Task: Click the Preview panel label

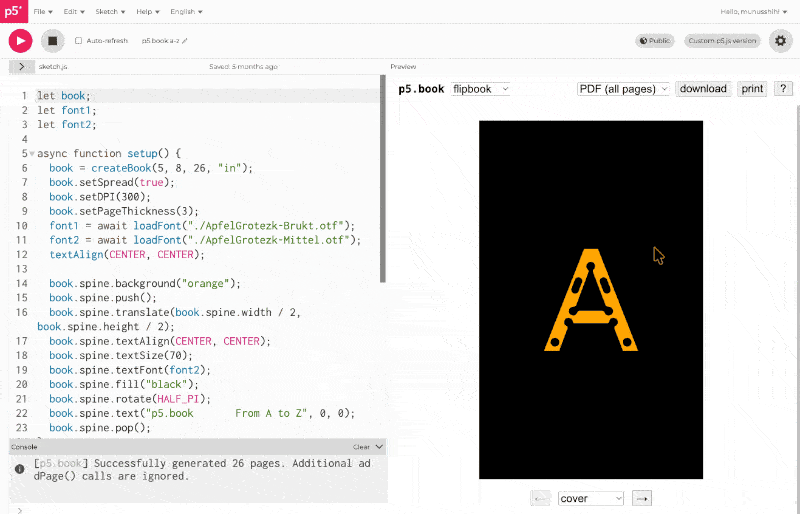Action: 403,66
